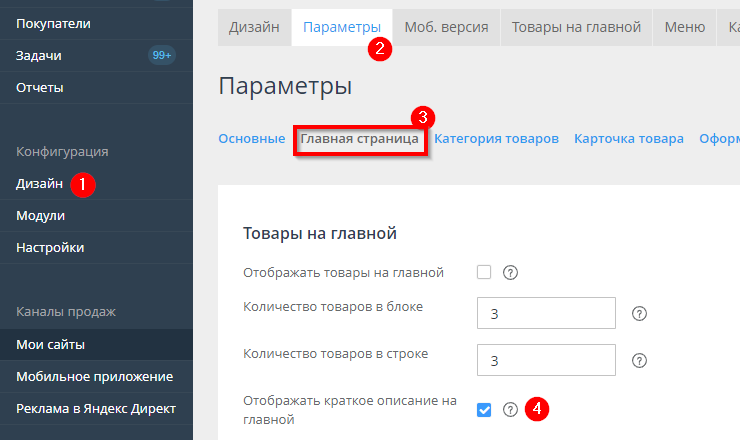Open Мои сайты in the sidebar

coord(50,345)
